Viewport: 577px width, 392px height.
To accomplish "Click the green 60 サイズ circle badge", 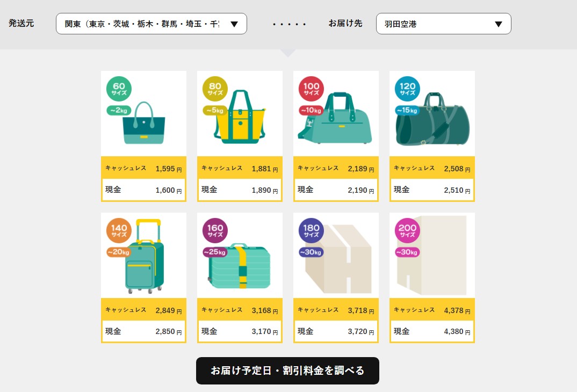I will click(x=119, y=89).
